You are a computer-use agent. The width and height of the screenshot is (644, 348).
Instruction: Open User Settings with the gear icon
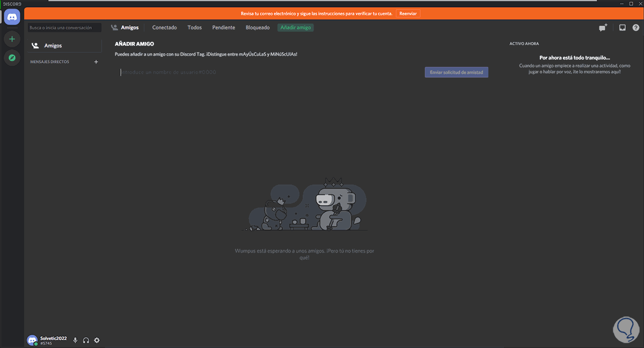(97, 340)
